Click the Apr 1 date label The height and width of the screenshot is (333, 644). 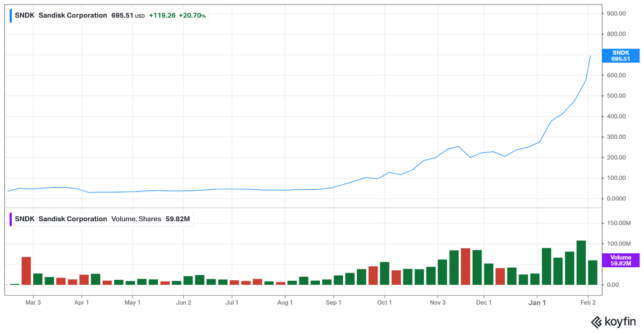pyautogui.click(x=82, y=302)
